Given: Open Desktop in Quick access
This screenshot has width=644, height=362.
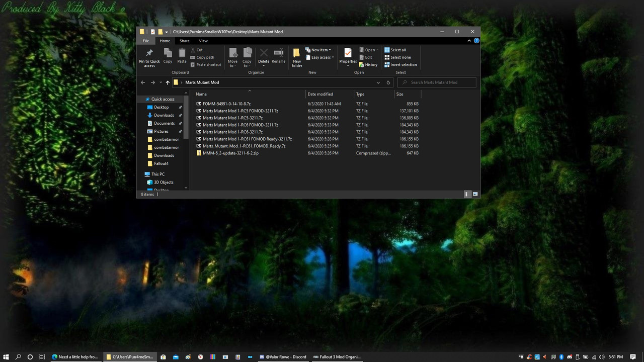Looking at the screenshot, I should (161, 107).
